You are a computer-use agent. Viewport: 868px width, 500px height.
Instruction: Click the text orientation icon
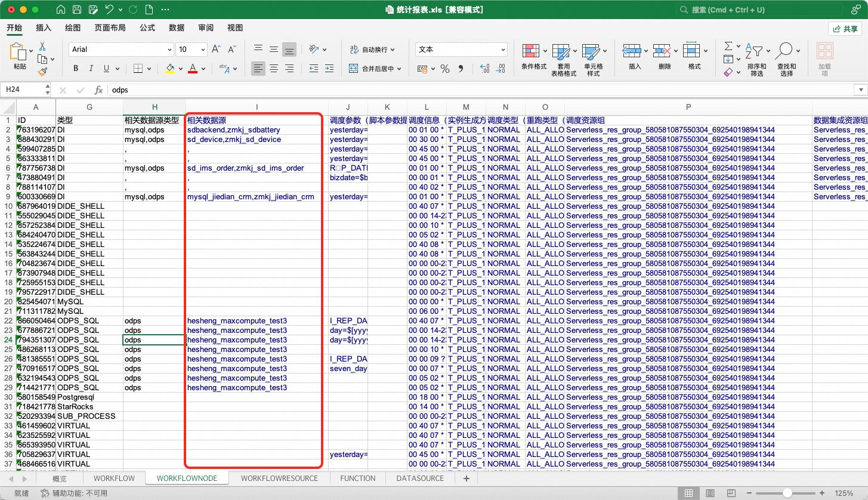click(x=314, y=50)
